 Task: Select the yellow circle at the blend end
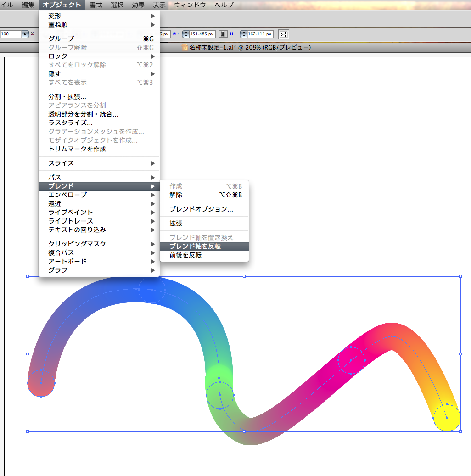tap(447, 418)
